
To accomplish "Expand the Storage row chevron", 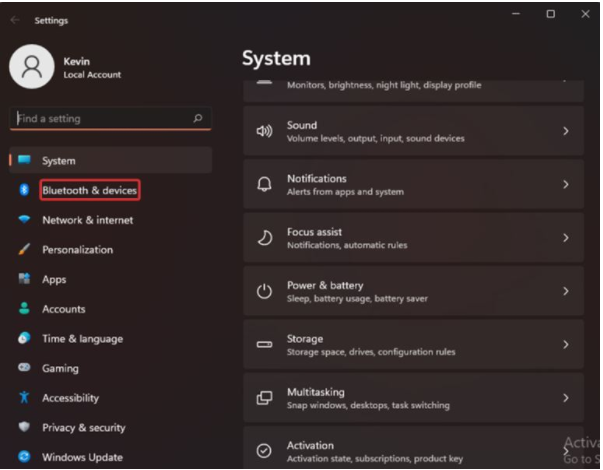I will click(566, 344).
